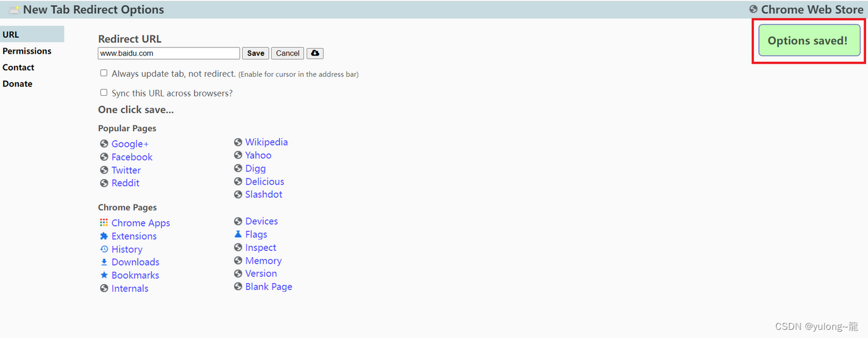
Task: Click the Delicious link
Action: pos(264,182)
